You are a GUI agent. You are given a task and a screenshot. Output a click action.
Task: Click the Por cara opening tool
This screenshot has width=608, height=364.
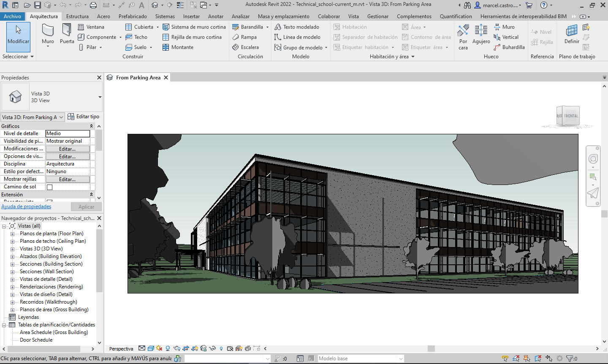(x=463, y=37)
